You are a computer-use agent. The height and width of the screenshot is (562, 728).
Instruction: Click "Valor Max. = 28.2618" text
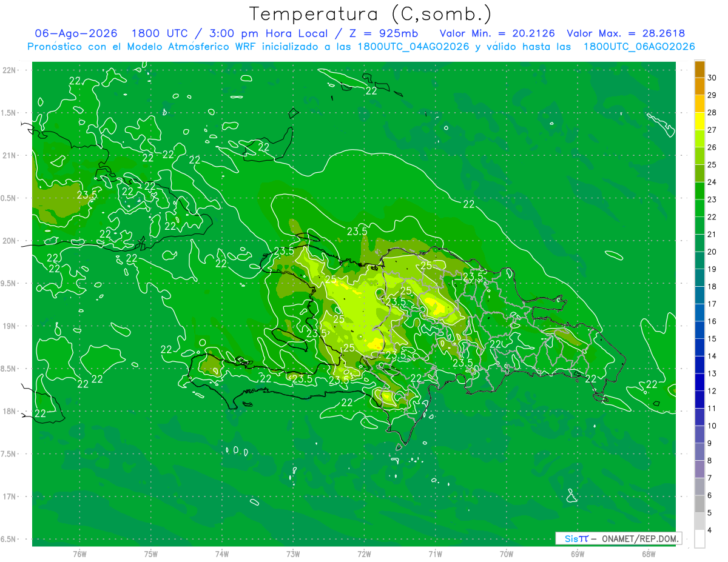click(625, 33)
